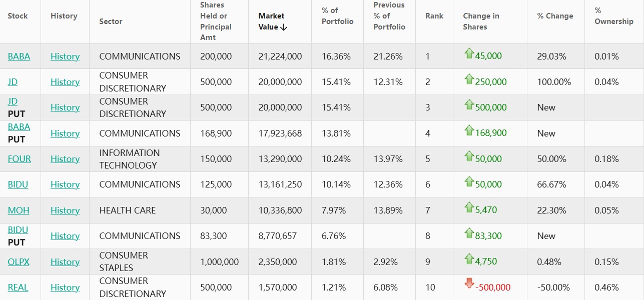Click the Change in Shares column header
The width and height of the screenshot is (644, 300).
[x=481, y=21]
